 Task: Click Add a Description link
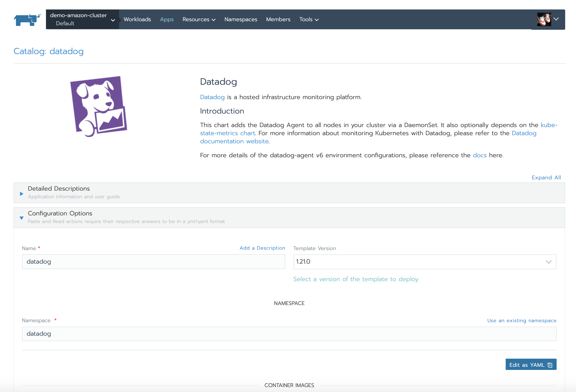[262, 248]
